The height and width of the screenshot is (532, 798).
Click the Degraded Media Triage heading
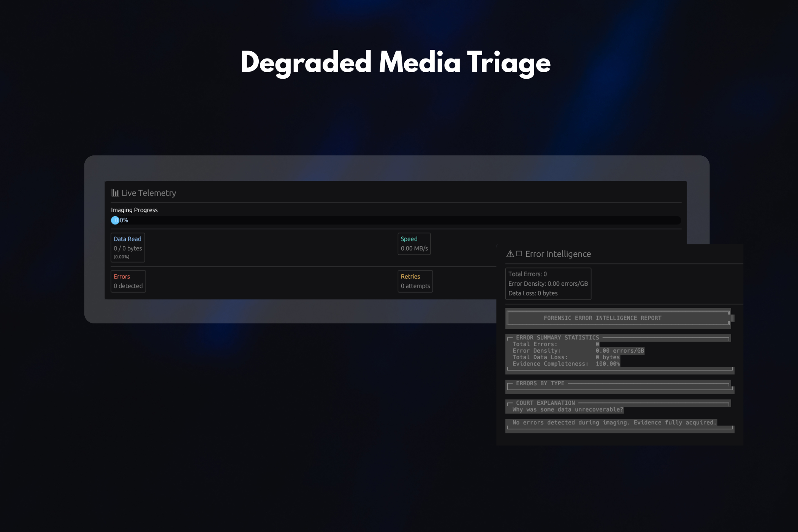click(x=396, y=62)
